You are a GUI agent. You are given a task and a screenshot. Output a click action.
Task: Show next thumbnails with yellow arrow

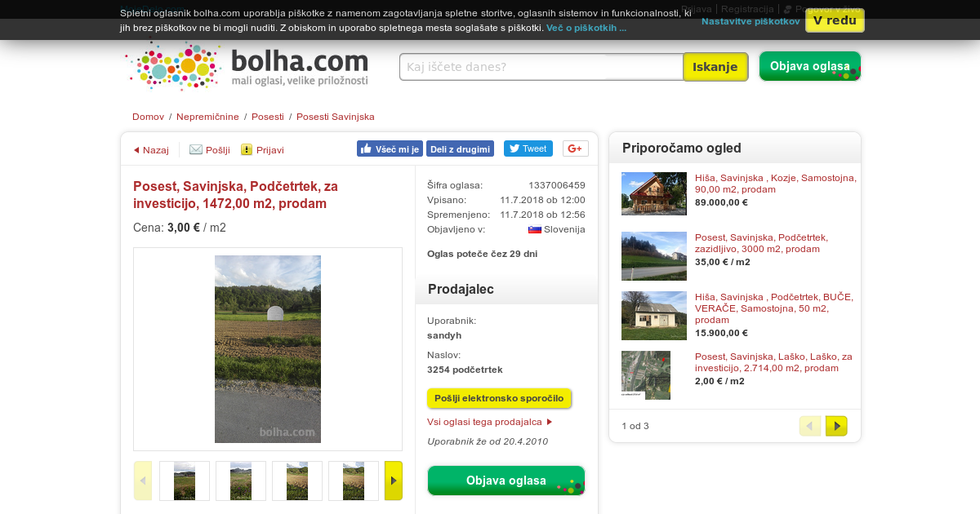(394, 481)
